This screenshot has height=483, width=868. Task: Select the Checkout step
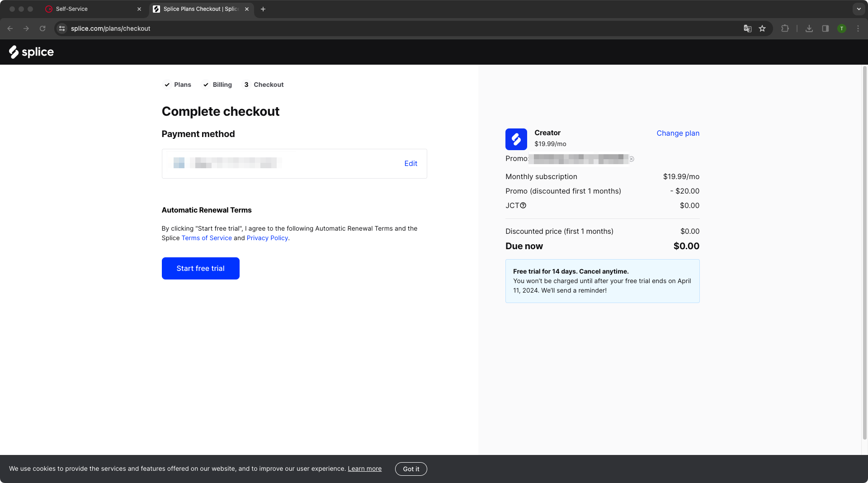click(263, 85)
